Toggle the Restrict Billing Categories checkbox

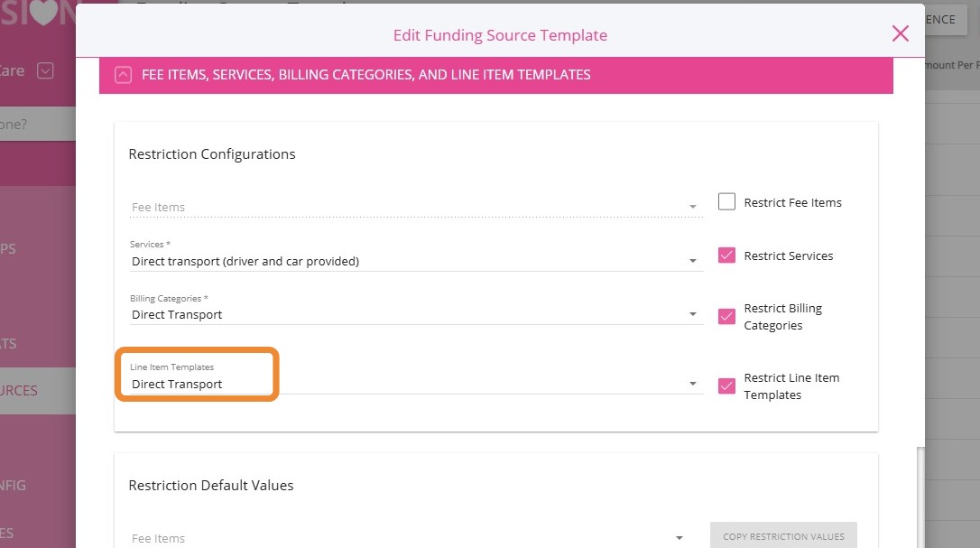click(x=726, y=316)
